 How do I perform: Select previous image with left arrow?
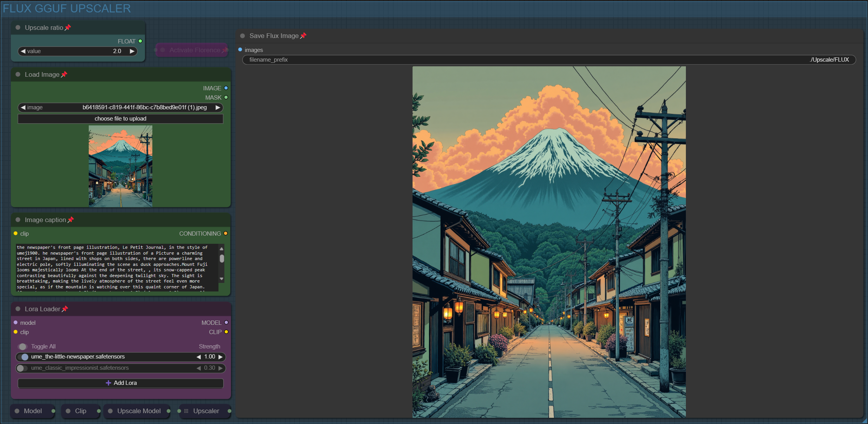point(23,107)
